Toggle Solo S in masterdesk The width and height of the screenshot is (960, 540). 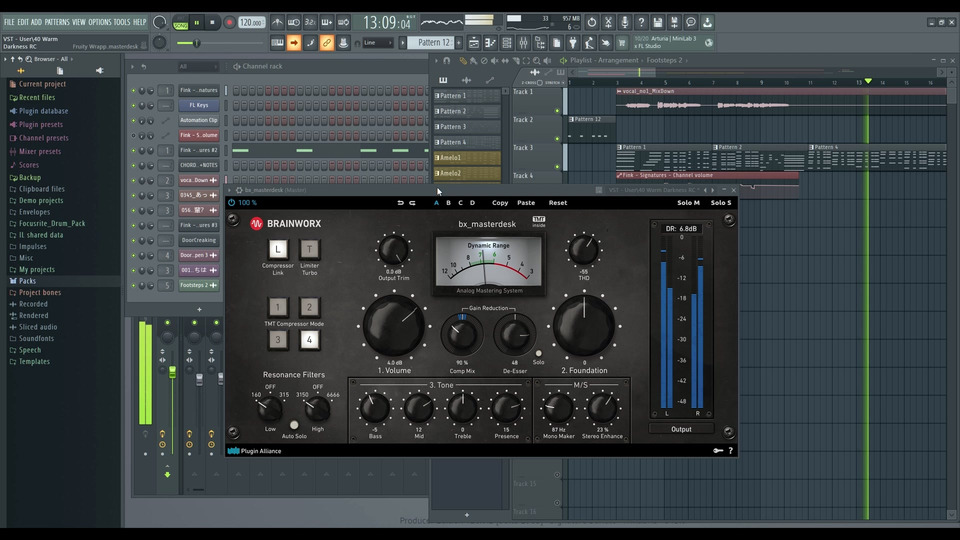click(721, 203)
